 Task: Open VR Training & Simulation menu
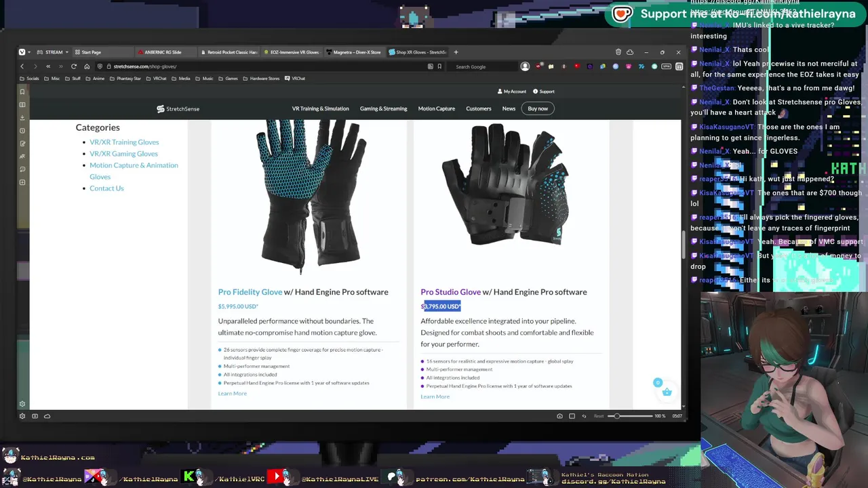point(320,108)
